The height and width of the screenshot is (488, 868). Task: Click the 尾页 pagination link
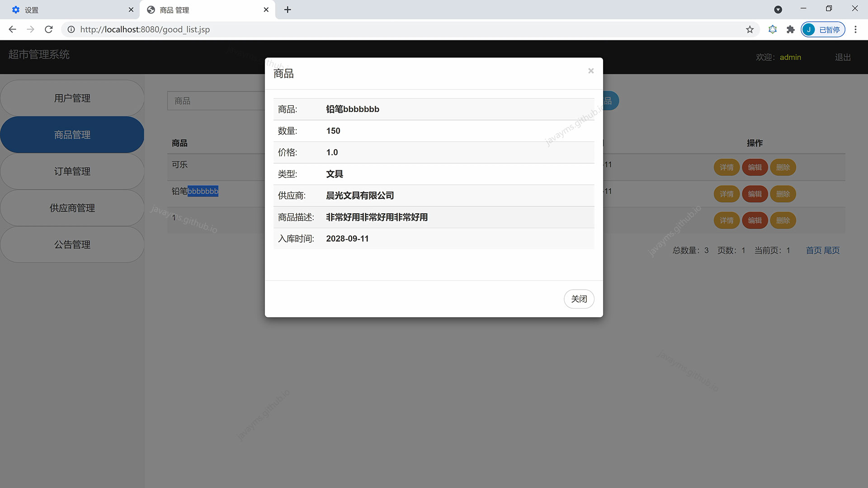831,250
